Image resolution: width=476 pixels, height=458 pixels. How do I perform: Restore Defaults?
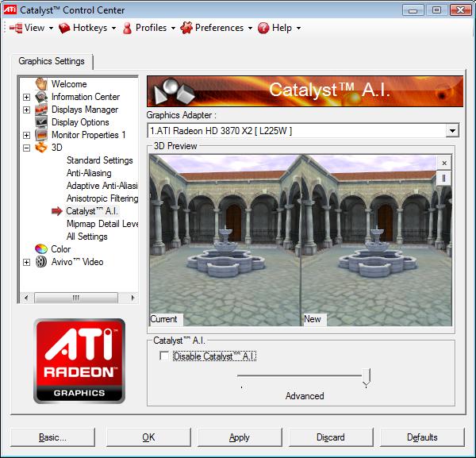coord(422,437)
